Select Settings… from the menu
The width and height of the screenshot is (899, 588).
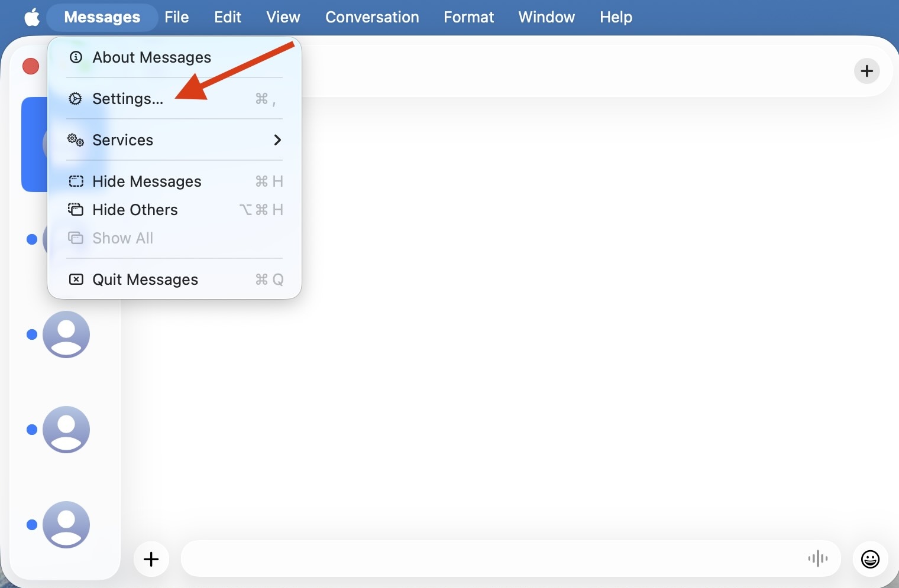point(174,99)
